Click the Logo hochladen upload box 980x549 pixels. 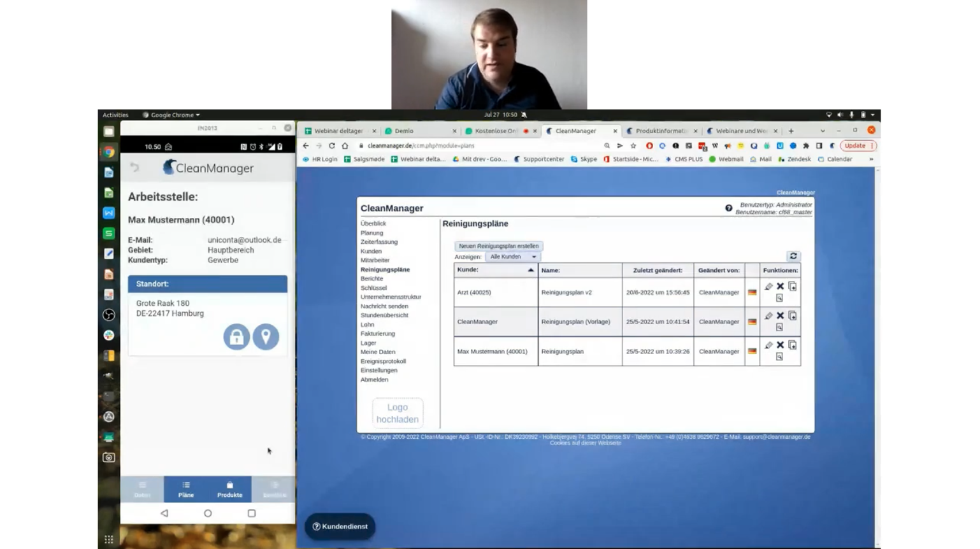click(x=398, y=413)
